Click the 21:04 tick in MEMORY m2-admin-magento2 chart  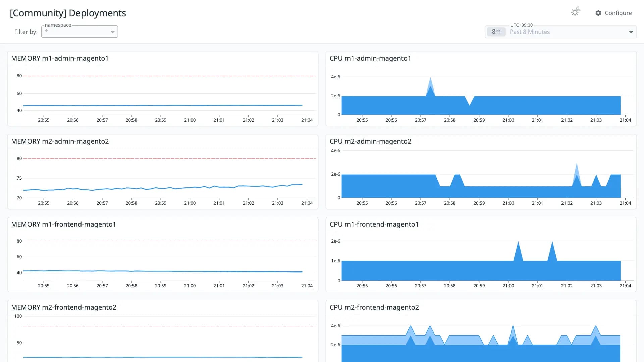coord(307,203)
